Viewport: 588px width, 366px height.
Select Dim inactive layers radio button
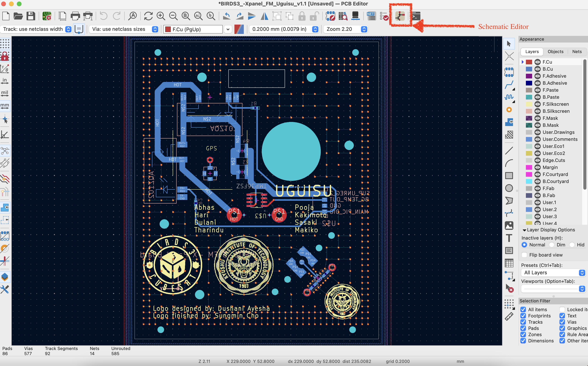[x=552, y=245]
